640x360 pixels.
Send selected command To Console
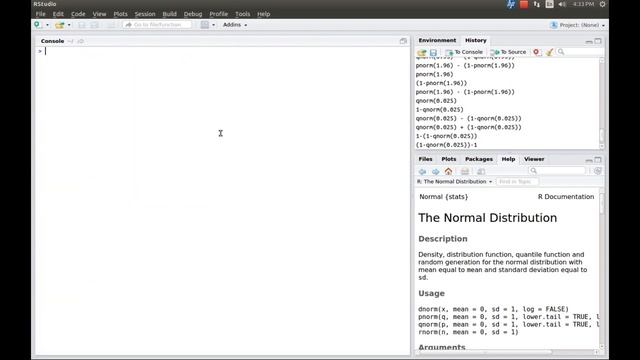click(x=464, y=52)
